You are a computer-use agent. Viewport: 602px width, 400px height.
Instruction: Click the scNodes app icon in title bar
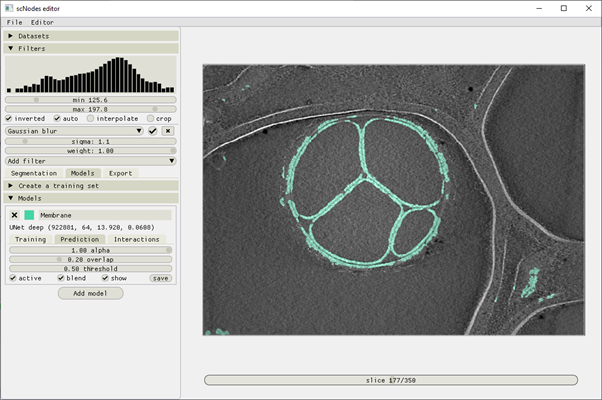click(x=8, y=8)
